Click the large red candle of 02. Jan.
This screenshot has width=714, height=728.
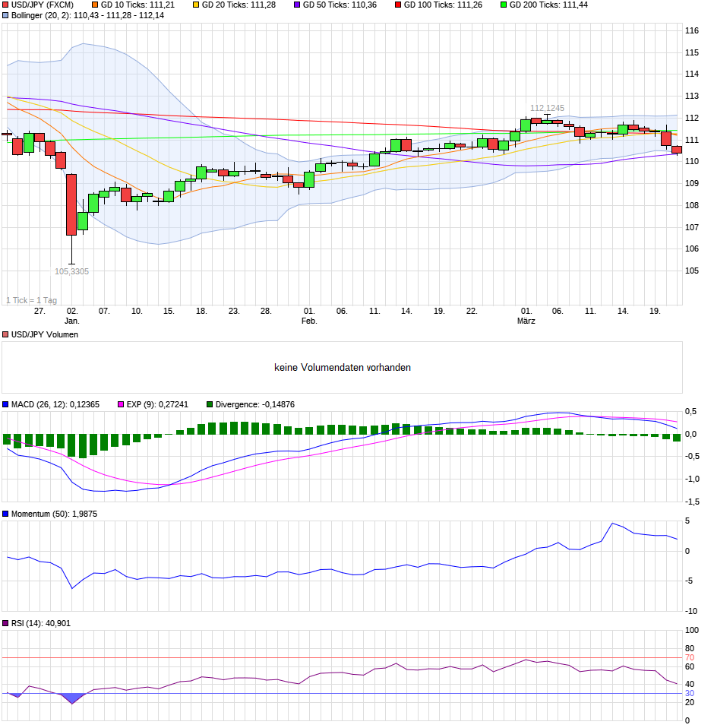tap(71, 204)
